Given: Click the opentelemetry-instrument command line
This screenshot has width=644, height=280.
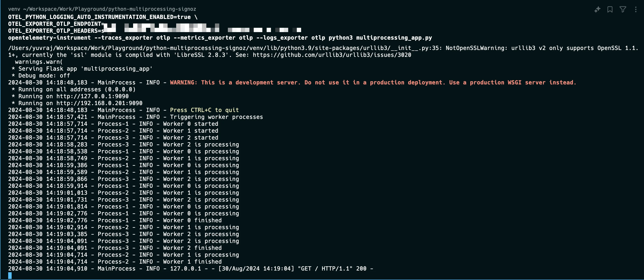Looking at the screenshot, I should (x=220, y=38).
